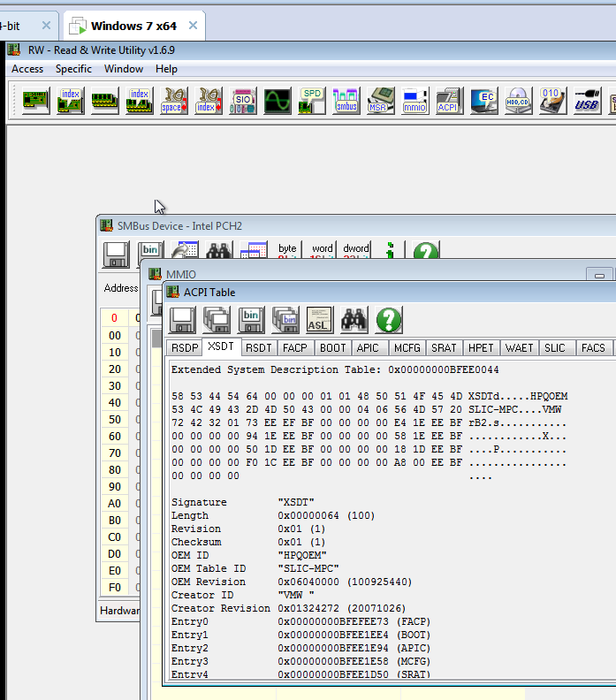The height and width of the screenshot is (700, 616).
Task: Open the mmio icon in main toolbar
Action: (x=415, y=101)
